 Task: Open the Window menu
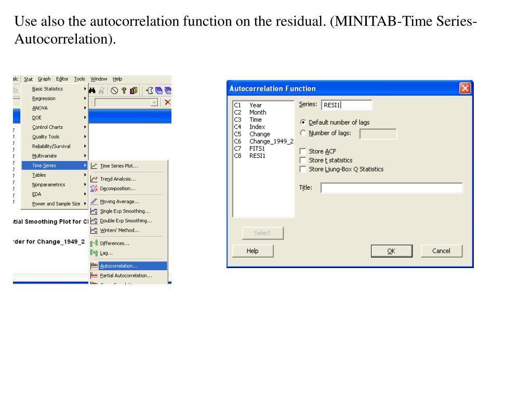[x=99, y=79]
